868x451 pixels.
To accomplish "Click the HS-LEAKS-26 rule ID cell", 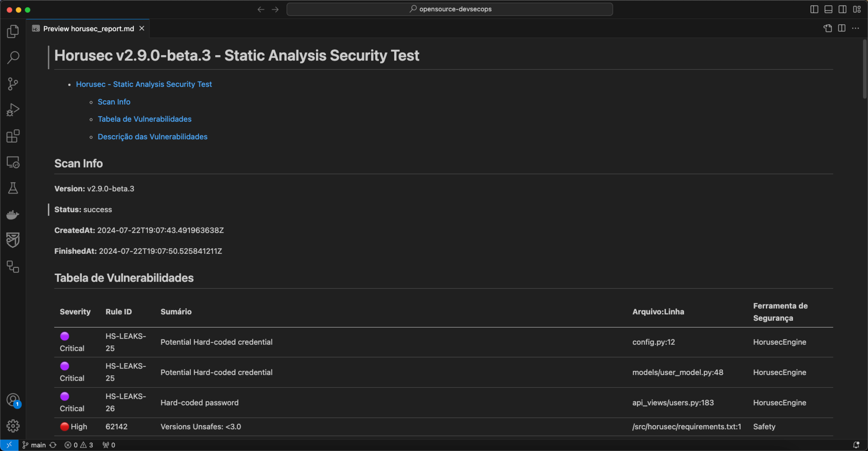I will tap(126, 403).
